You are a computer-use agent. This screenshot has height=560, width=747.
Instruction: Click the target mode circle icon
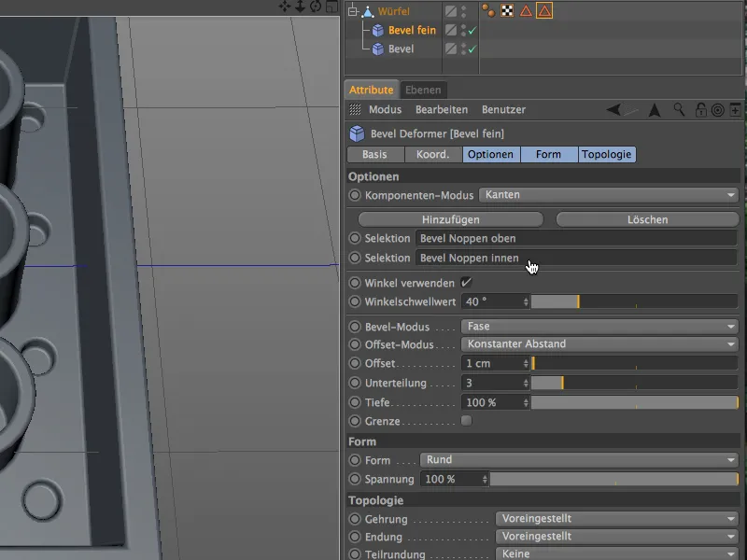[x=717, y=110]
